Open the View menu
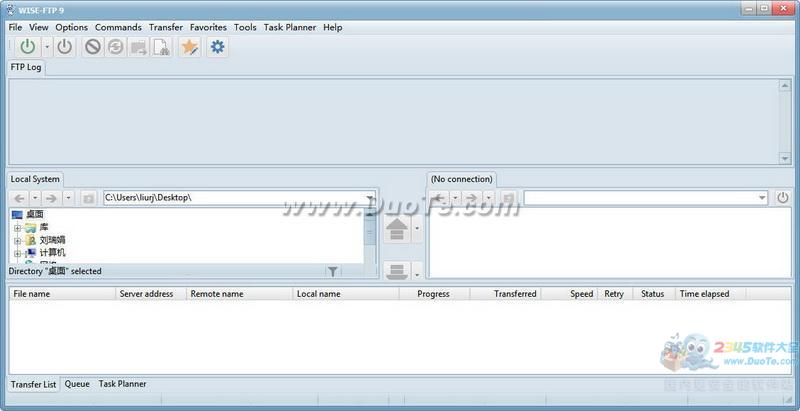Image resolution: width=800 pixels, height=411 pixels. [38, 27]
